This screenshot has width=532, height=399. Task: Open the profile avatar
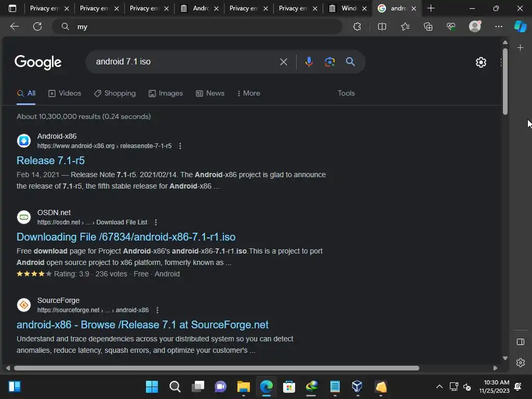click(475, 26)
